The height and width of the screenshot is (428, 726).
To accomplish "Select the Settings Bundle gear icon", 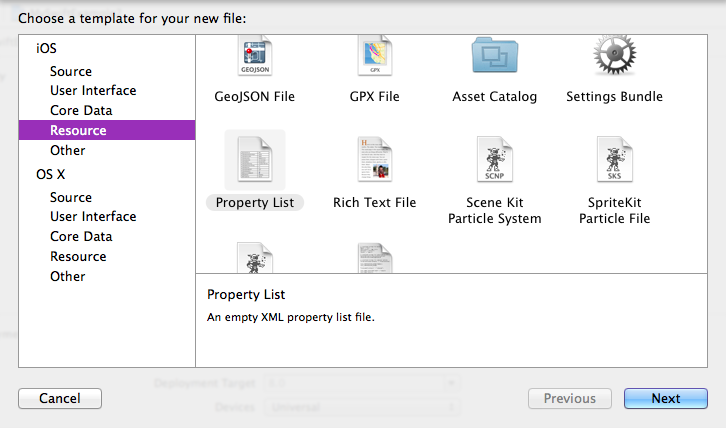I will point(614,56).
